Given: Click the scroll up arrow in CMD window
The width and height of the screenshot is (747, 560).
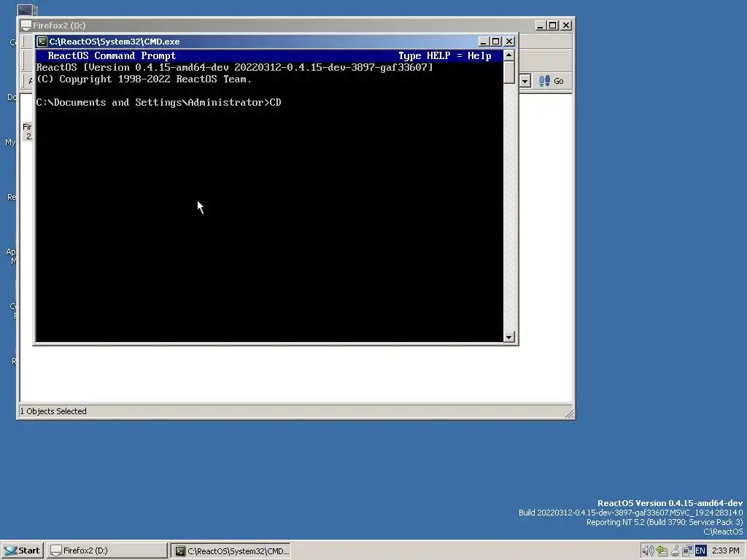Looking at the screenshot, I should pyautogui.click(x=508, y=55).
